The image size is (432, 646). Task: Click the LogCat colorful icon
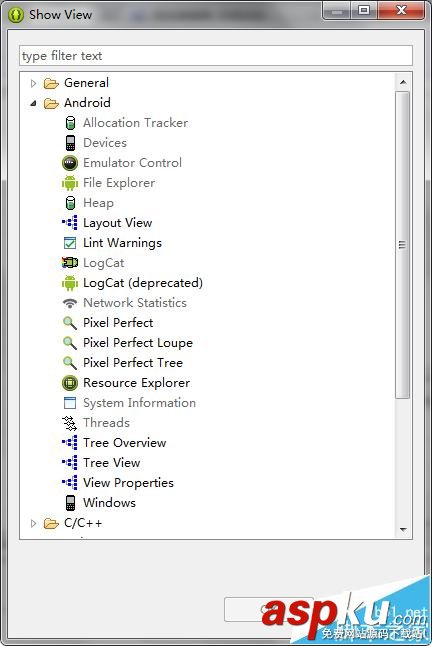click(x=70, y=262)
